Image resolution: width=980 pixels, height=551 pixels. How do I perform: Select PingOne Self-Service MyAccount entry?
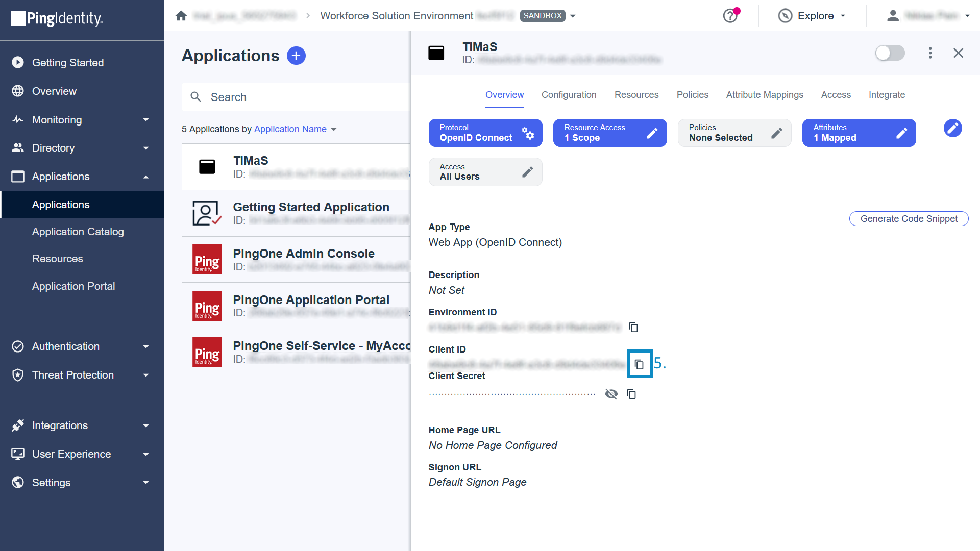point(296,352)
